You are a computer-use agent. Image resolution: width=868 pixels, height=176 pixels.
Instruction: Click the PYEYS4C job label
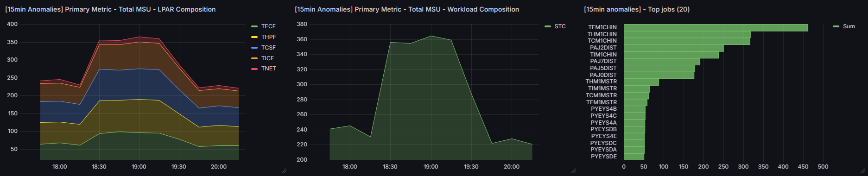tap(603, 116)
